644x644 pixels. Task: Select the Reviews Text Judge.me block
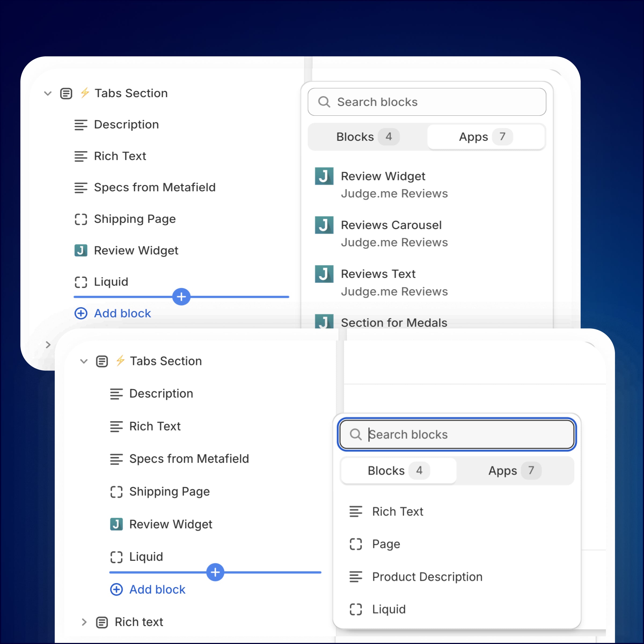click(x=378, y=274)
